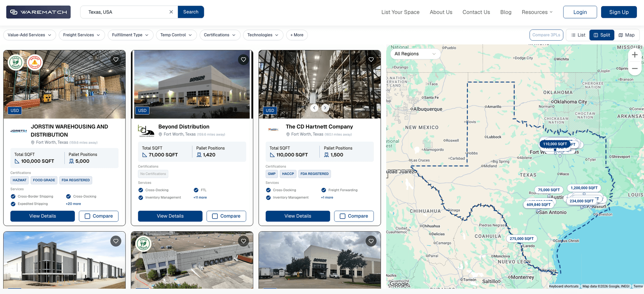The height and width of the screenshot is (294, 644).
Task: Select the 110,000 SQFT map marker
Action: pyautogui.click(x=555, y=144)
